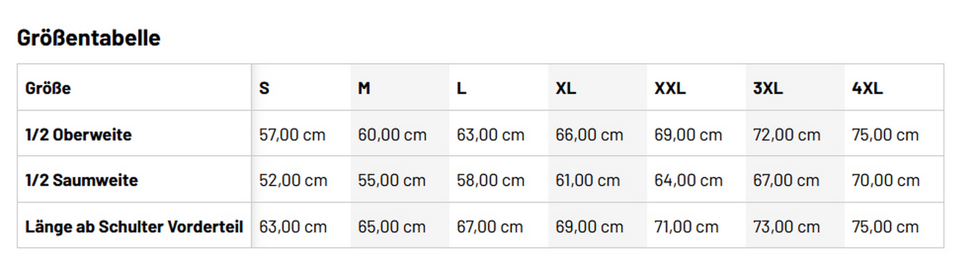Click the S size column header

click(x=264, y=88)
